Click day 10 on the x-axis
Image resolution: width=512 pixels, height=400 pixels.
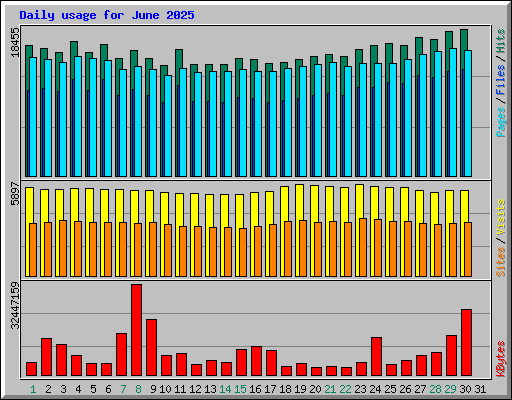(165, 389)
